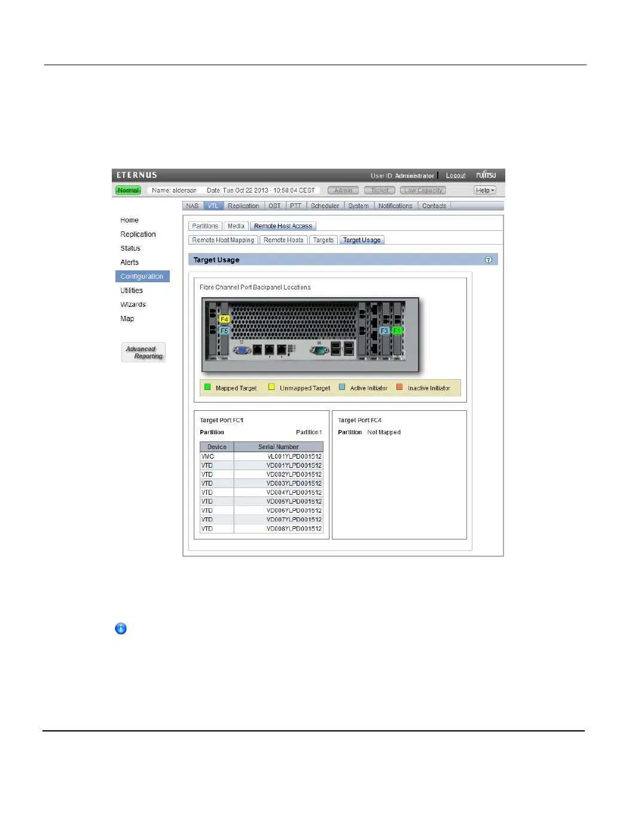Viewport: 644px width, 814px height.
Task: Select Configuration in the sidebar
Action: point(142,276)
